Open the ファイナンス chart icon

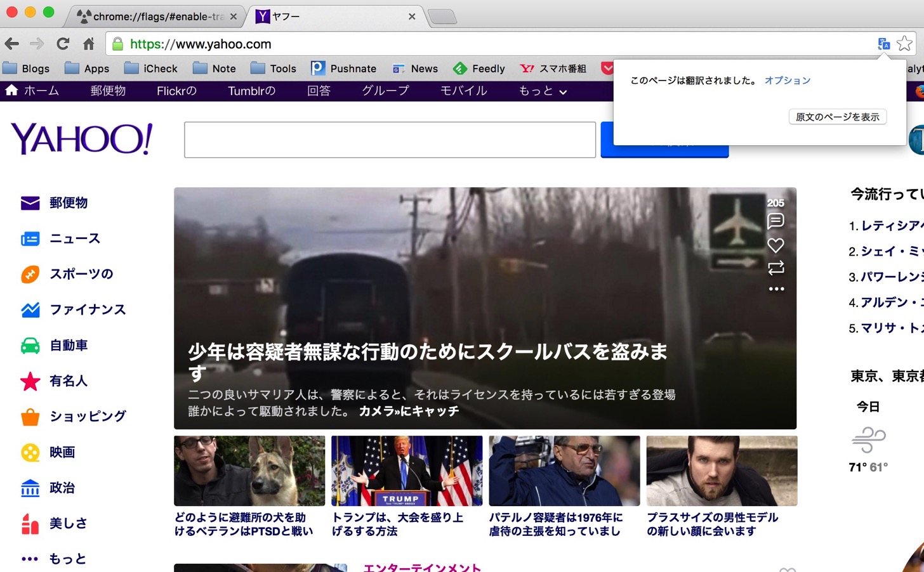tap(30, 310)
